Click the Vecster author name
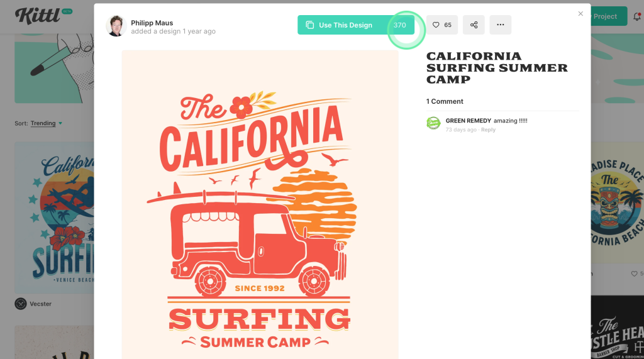Viewport: 644px width, 359px height. [41, 304]
